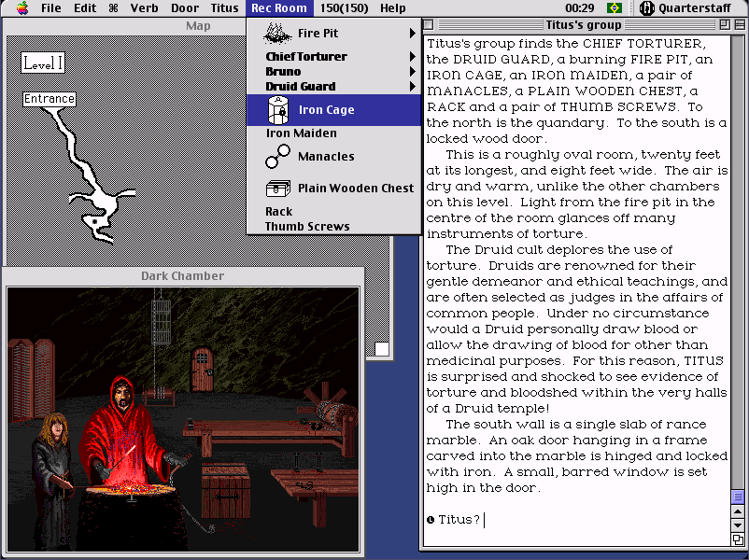Click the arched wooden door in the scene
This screenshot has width=749, height=560.
coord(202,370)
